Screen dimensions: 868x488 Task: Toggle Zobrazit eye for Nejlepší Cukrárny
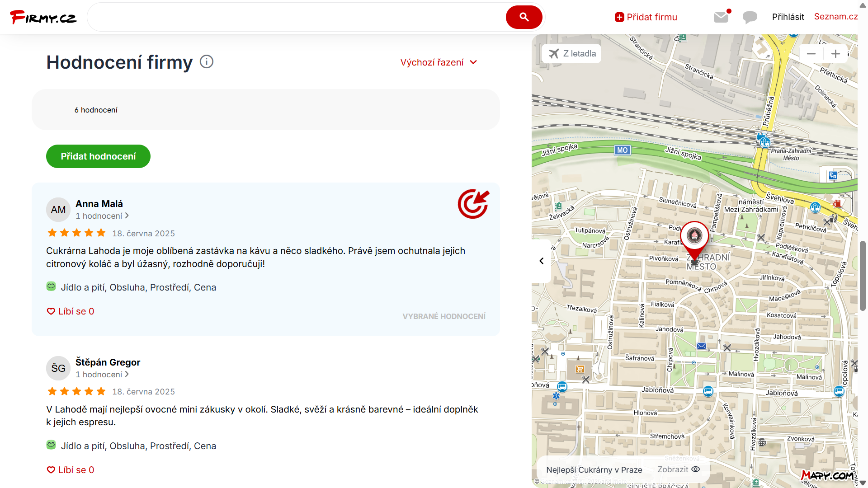(679, 469)
